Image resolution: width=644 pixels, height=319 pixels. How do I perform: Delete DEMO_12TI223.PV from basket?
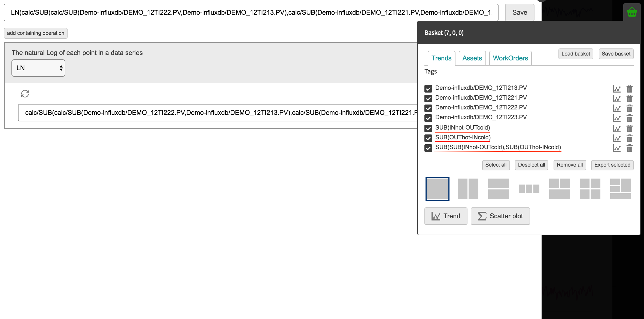point(630,118)
